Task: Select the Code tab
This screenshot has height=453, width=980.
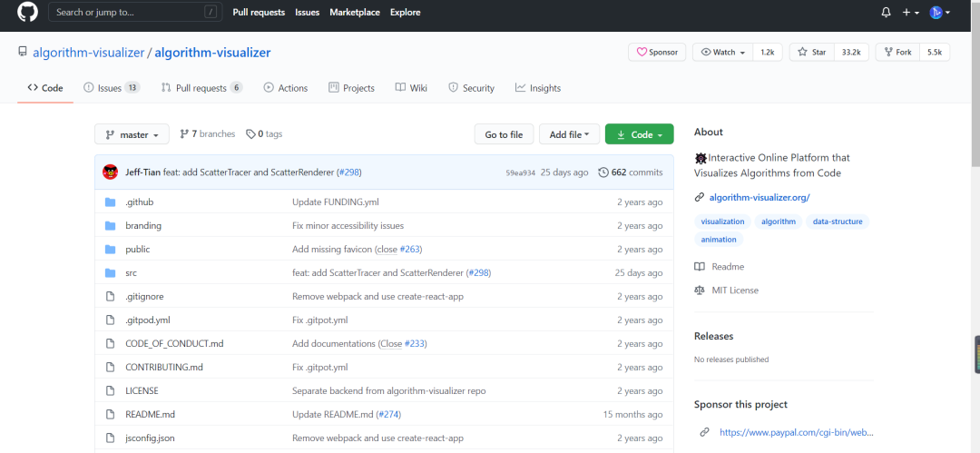Action: [x=45, y=88]
